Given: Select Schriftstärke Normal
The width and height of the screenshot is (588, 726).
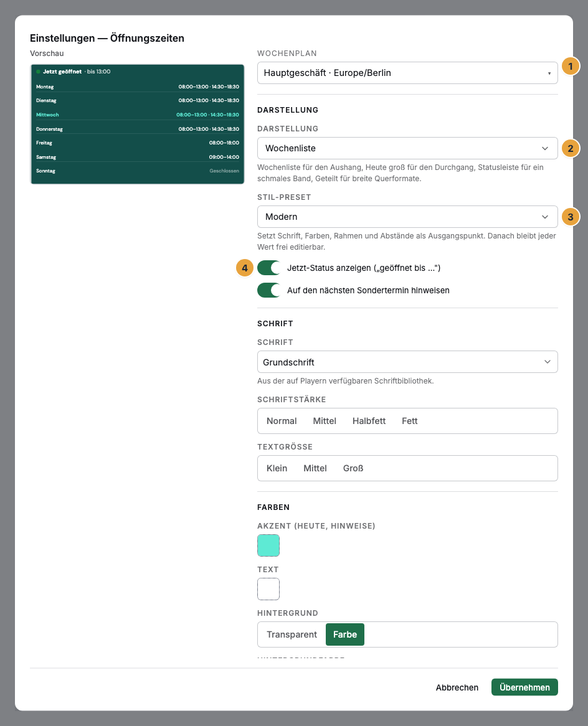Looking at the screenshot, I should pyautogui.click(x=282, y=421).
